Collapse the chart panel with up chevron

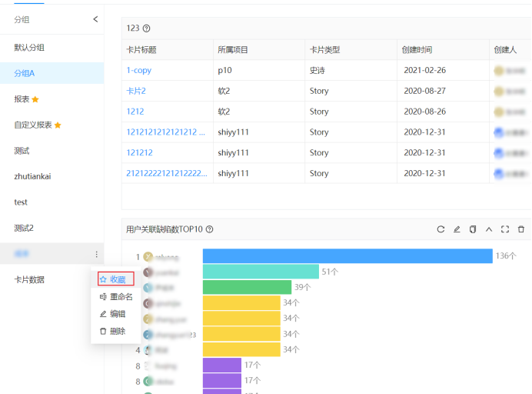[489, 229]
